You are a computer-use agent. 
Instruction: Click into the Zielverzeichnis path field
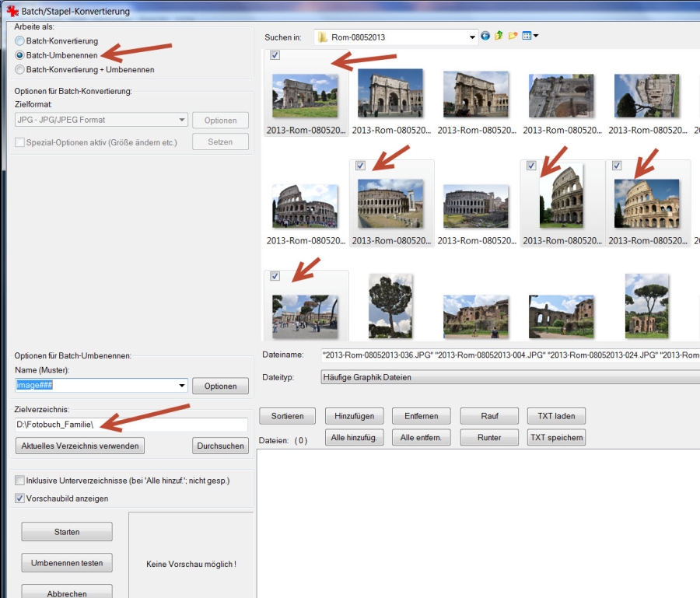tap(131, 425)
